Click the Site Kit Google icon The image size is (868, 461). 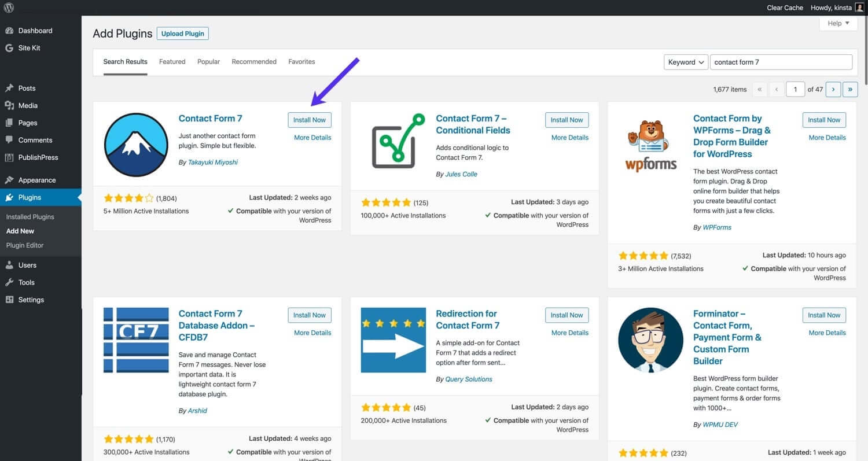(9, 48)
